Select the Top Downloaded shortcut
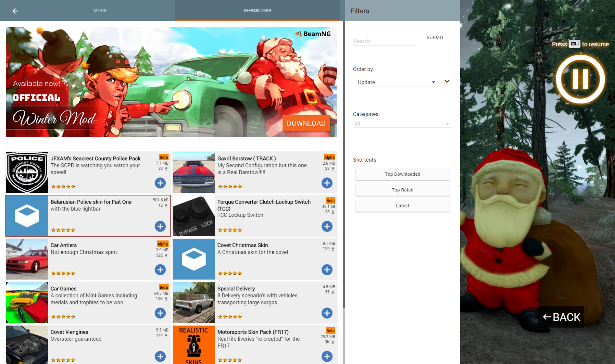The width and height of the screenshot is (615, 364). click(402, 174)
